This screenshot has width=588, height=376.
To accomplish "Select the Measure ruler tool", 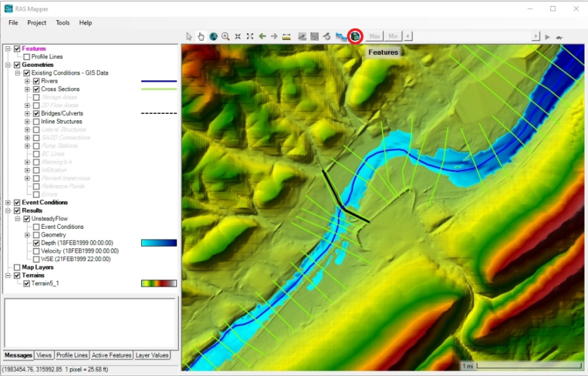I will [286, 37].
